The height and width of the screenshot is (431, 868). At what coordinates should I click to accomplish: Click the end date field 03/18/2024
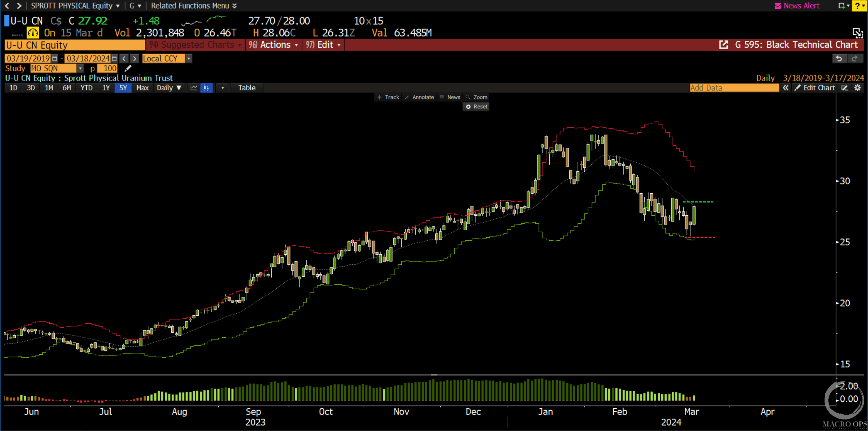pyautogui.click(x=88, y=58)
